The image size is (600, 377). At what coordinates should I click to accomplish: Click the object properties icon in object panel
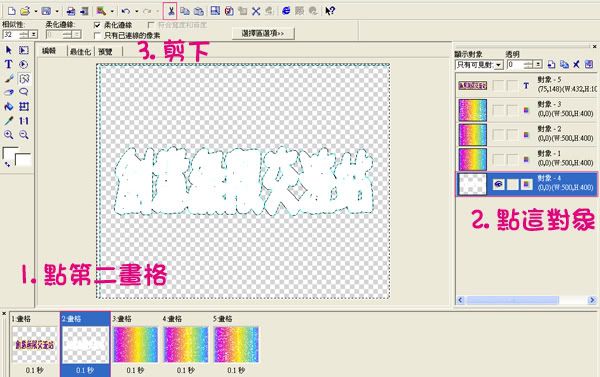tap(589, 64)
